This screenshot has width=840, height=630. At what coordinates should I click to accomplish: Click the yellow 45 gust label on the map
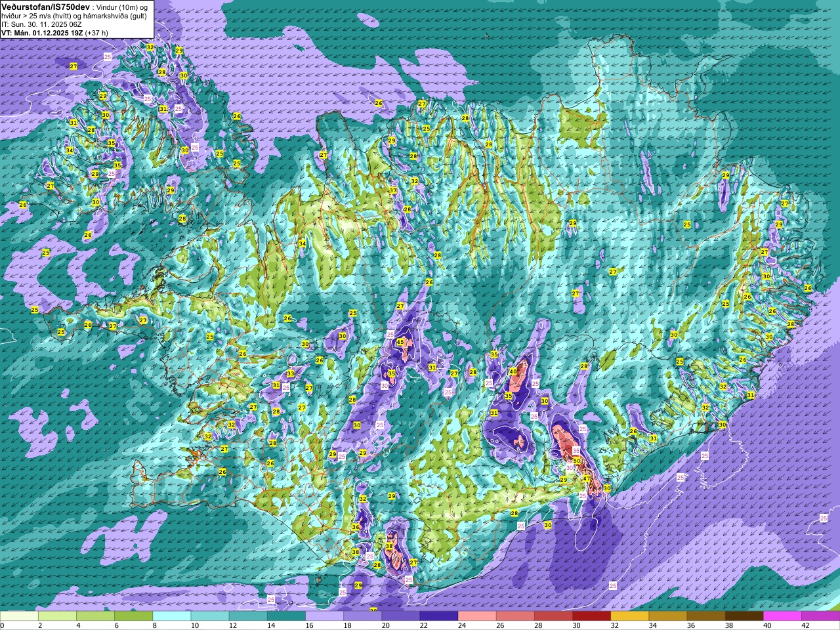(400, 342)
